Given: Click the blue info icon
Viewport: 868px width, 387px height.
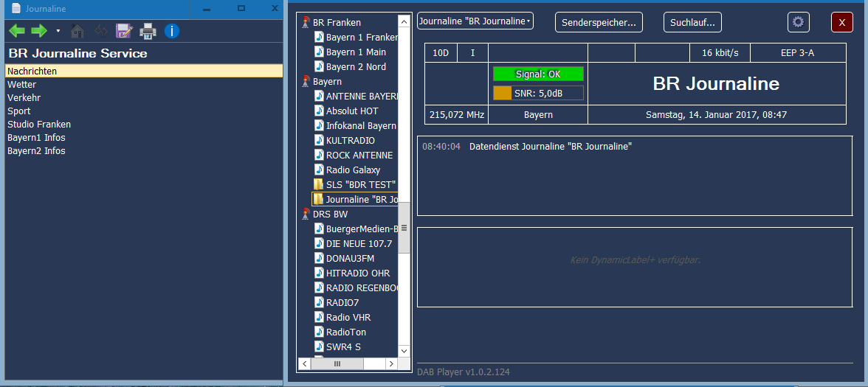Looking at the screenshot, I should pos(172,31).
